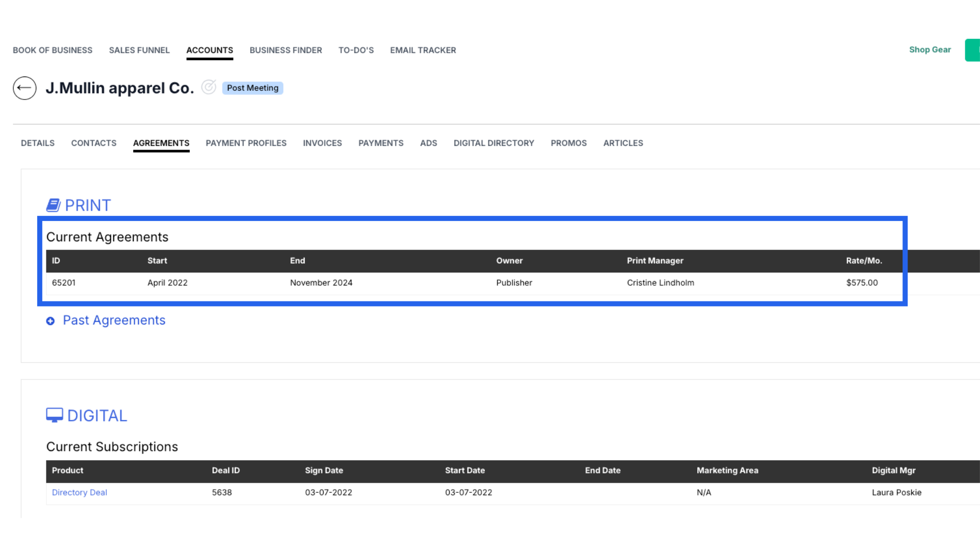Image resolution: width=980 pixels, height=551 pixels.
Task: Click agreement ID 65201
Action: pos(64,283)
